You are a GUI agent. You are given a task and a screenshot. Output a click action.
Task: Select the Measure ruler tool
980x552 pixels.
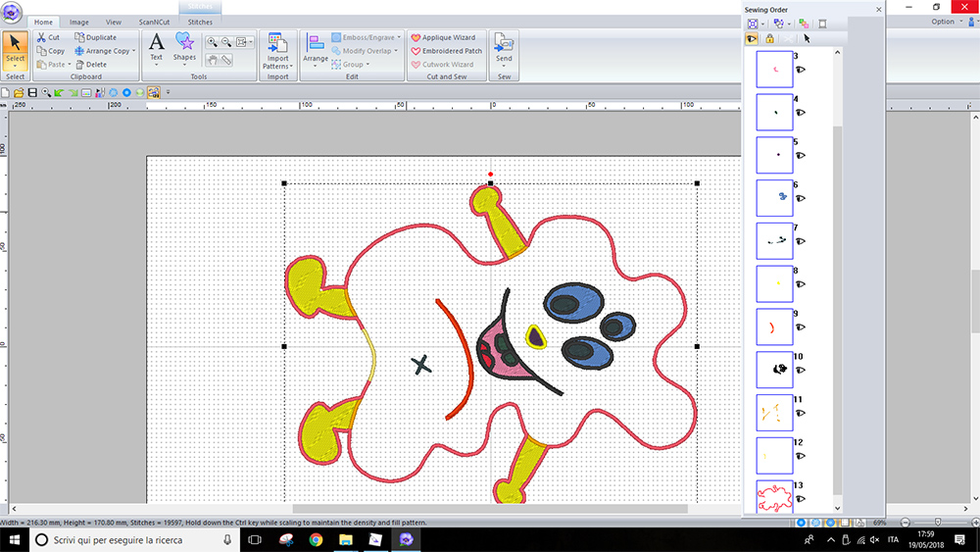(x=226, y=60)
